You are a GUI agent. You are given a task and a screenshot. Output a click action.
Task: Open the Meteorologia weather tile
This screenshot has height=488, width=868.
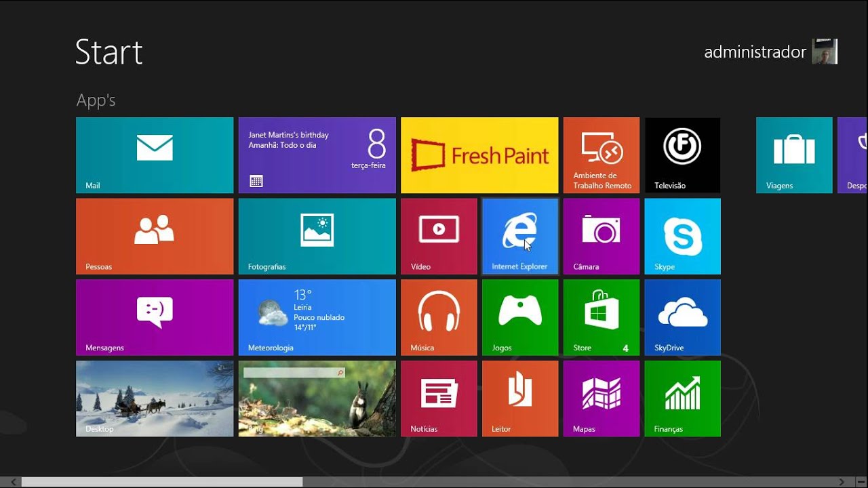317,317
